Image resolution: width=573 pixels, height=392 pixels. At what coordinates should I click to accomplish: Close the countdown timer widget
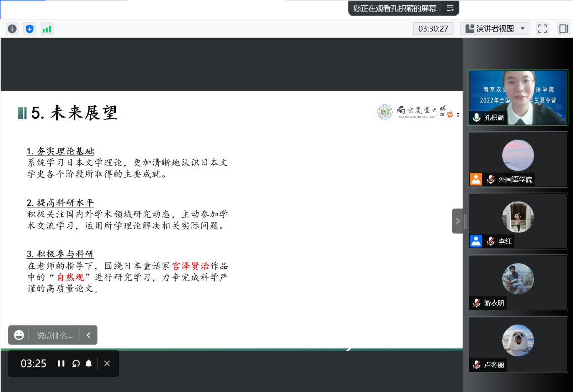107,363
